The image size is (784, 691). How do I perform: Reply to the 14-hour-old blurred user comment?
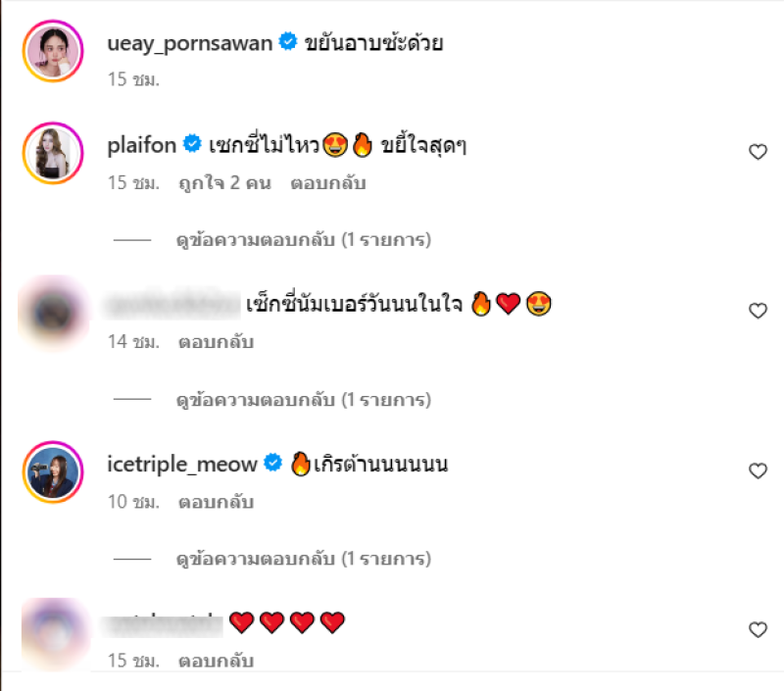217,342
